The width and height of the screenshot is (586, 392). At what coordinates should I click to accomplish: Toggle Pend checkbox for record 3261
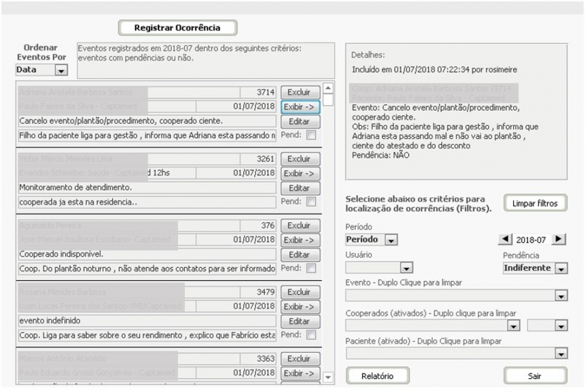point(311,202)
